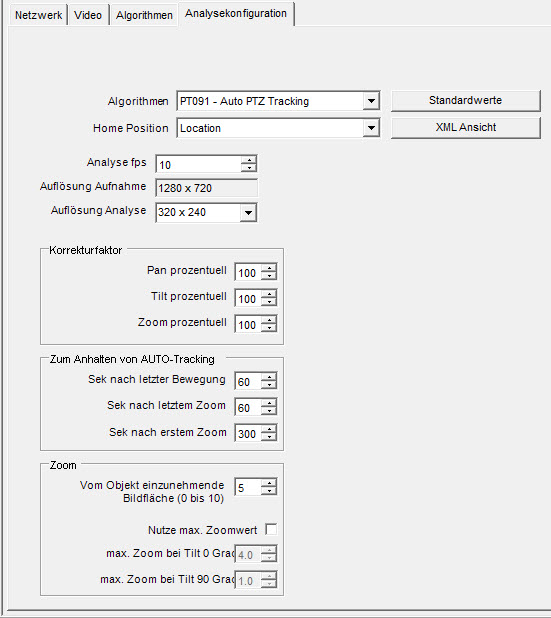Viewport: 551px width, 618px height.
Task: Switch to the Netzwerk tab
Action: click(38, 15)
